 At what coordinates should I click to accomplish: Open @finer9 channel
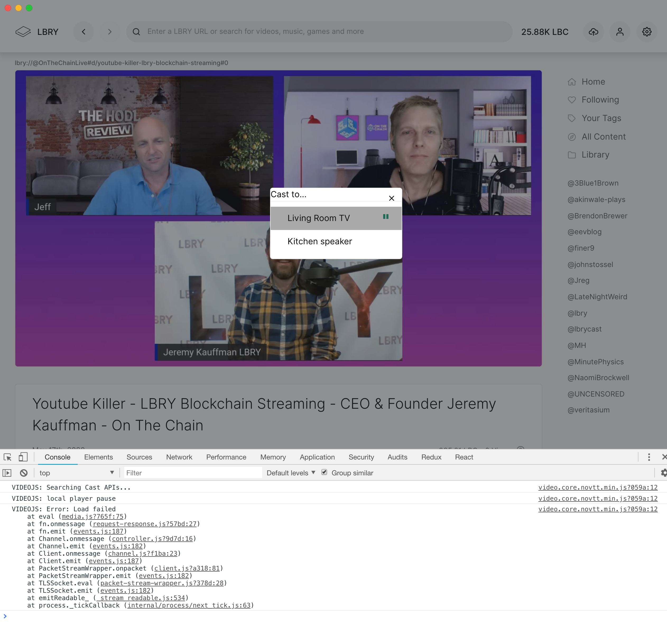coord(581,248)
